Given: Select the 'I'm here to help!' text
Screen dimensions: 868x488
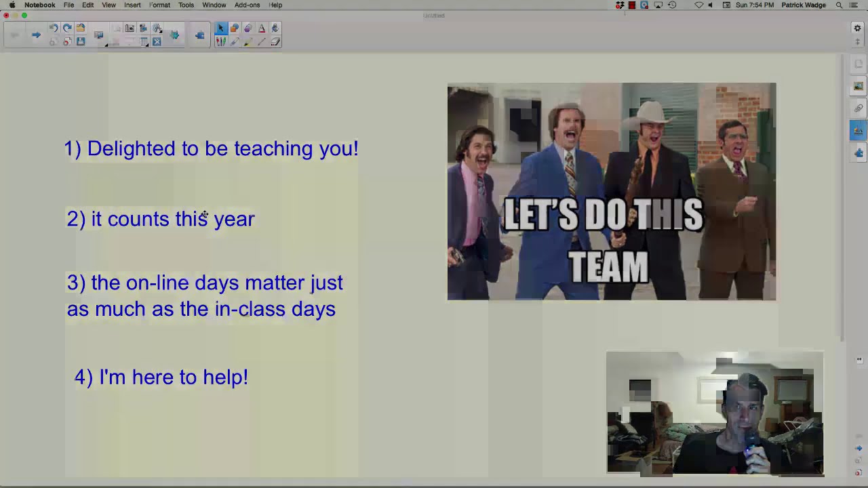Looking at the screenshot, I should pos(161,377).
